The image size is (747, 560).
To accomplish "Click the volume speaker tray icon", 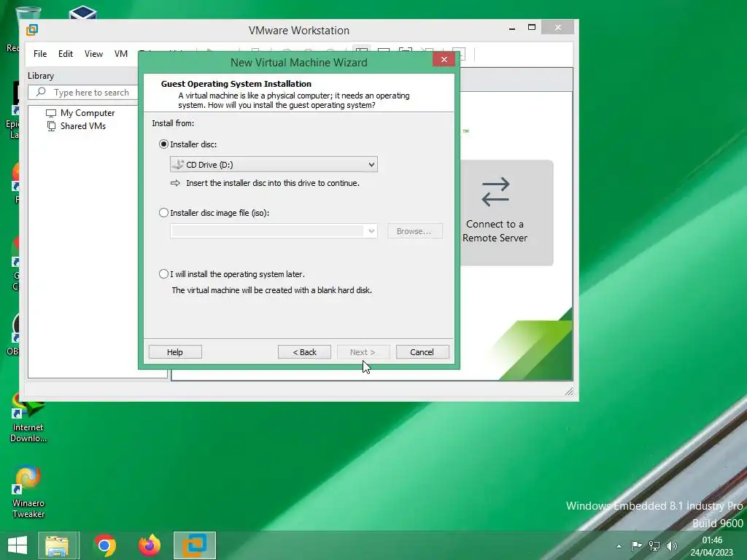I will 672,546.
